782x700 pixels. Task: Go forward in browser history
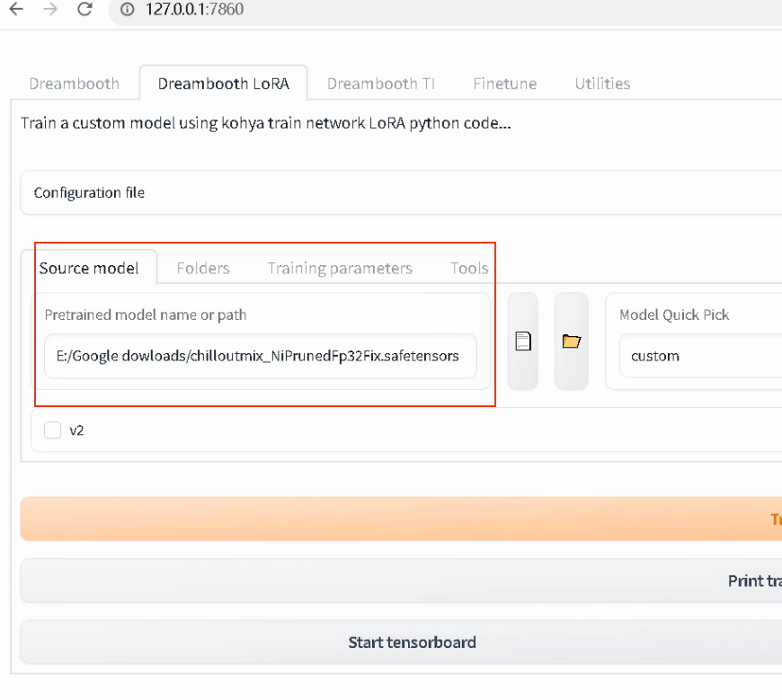pyautogui.click(x=50, y=9)
